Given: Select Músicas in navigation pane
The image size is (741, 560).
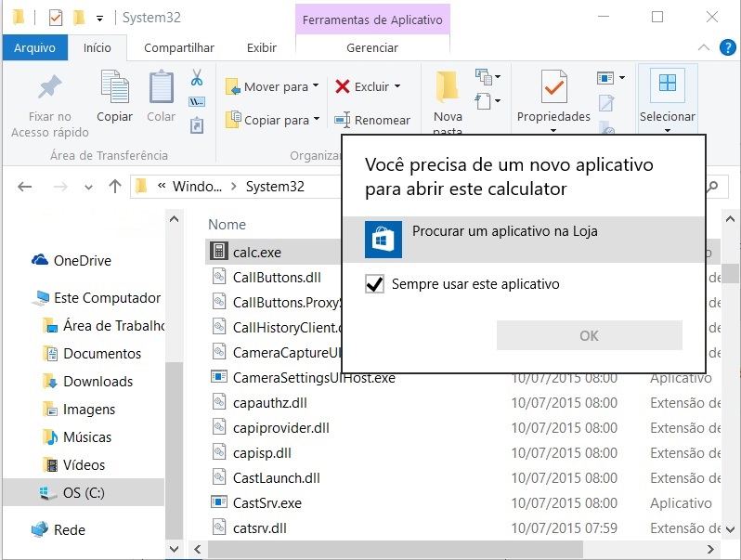Looking at the screenshot, I should (77, 437).
